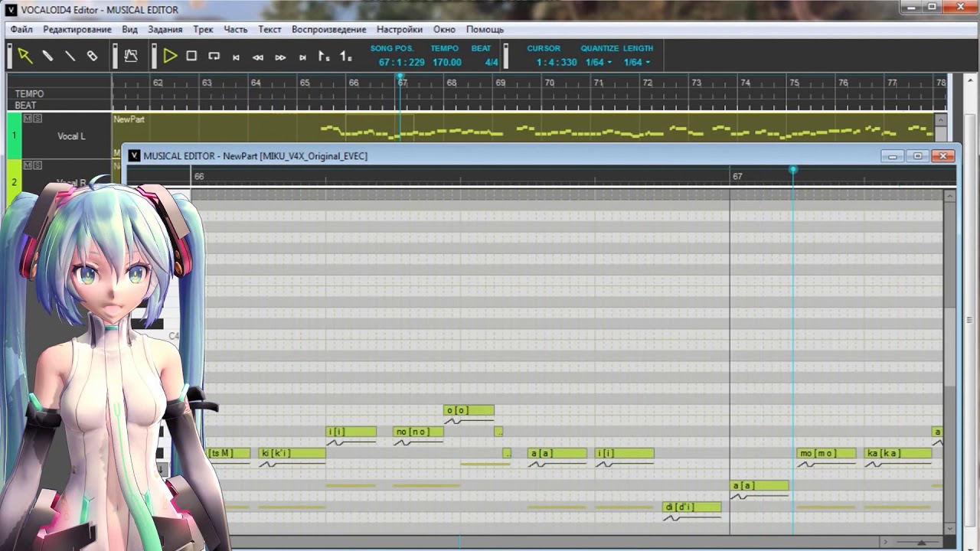
Task: Open the Length 1/64 dropdown
Action: [x=636, y=63]
